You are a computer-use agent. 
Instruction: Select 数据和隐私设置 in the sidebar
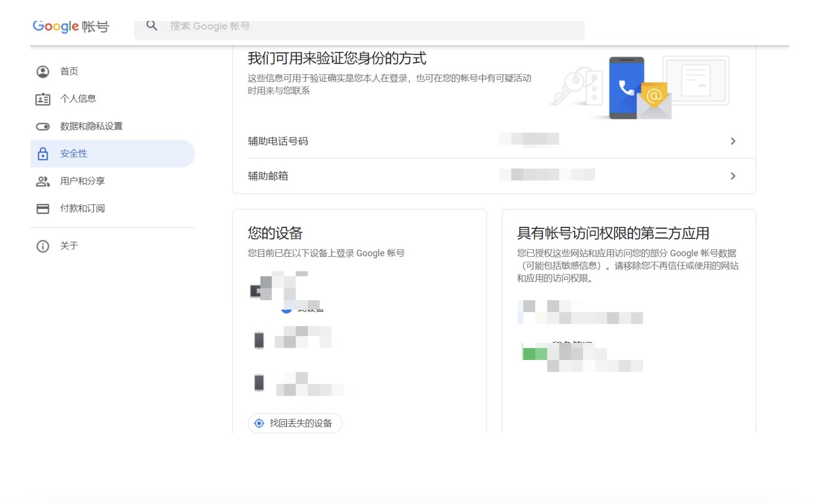coord(112,126)
